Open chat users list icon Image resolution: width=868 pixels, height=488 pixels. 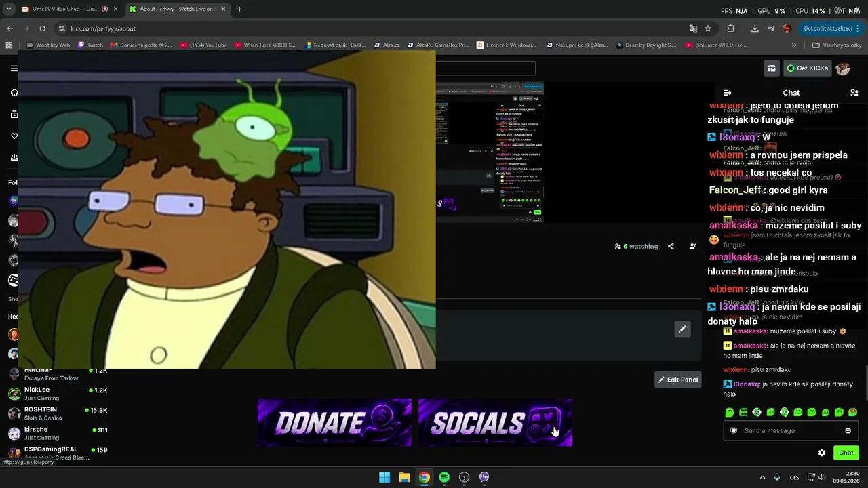pos(854,93)
